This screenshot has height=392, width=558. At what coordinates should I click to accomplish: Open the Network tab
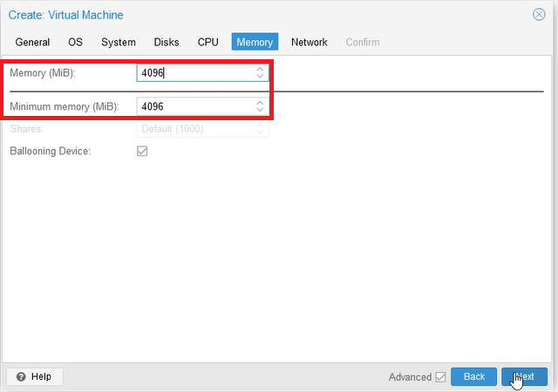click(x=309, y=42)
